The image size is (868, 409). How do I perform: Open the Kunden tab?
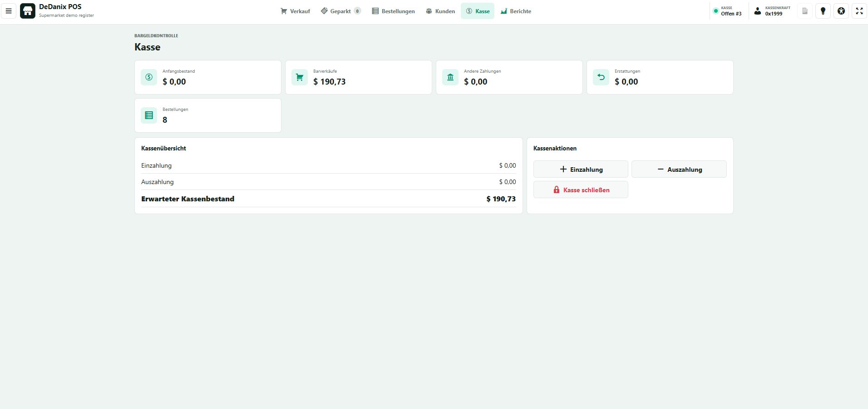(x=440, y=11)
